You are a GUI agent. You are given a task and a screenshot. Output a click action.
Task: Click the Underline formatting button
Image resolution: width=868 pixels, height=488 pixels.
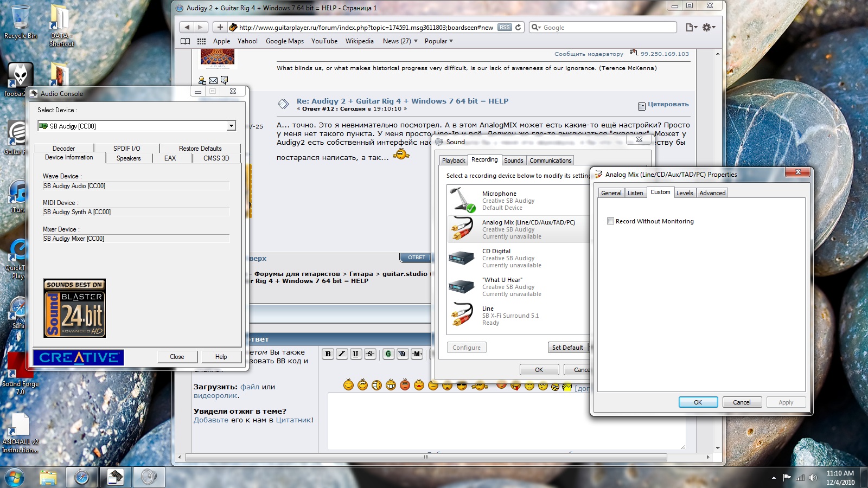[356, 354]
